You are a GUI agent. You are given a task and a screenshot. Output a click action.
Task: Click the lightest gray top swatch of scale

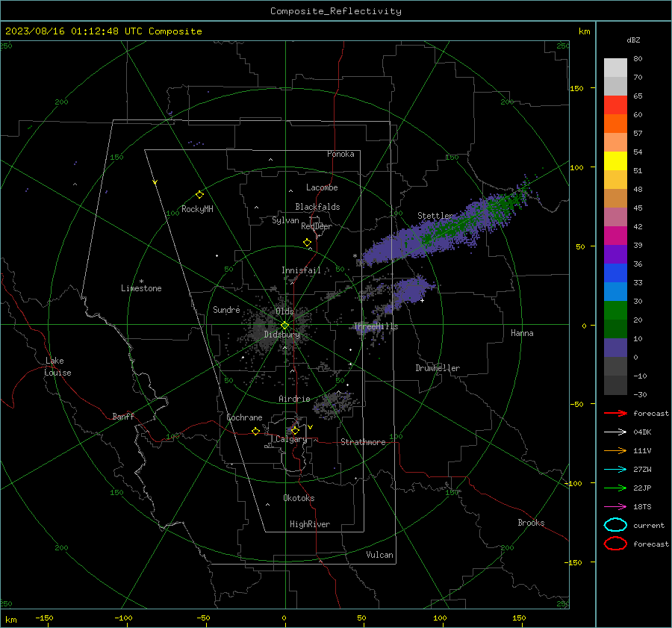pos(615,68)
